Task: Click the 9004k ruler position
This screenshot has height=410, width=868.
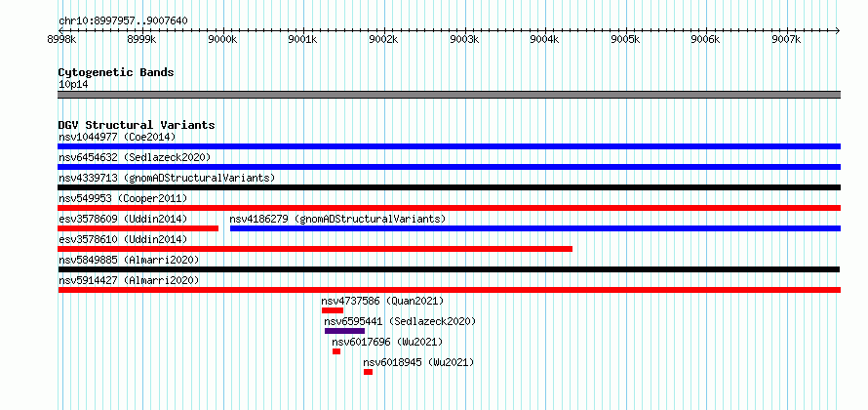Action: pyautogui.click(x=546, y=39)
